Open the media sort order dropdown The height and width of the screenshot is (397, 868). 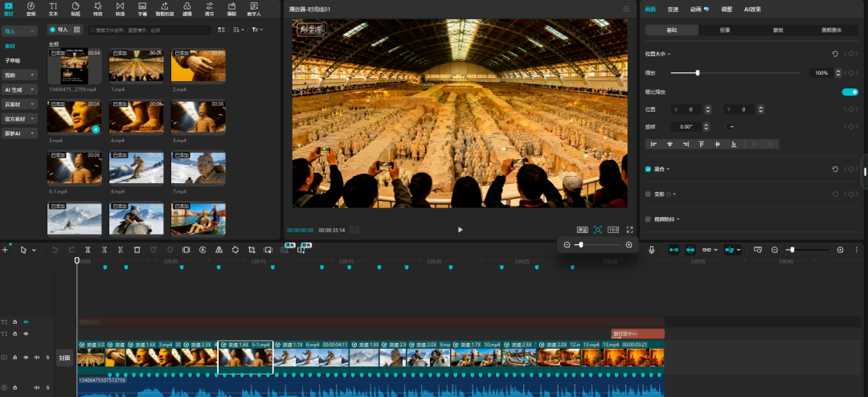[238, 30]
